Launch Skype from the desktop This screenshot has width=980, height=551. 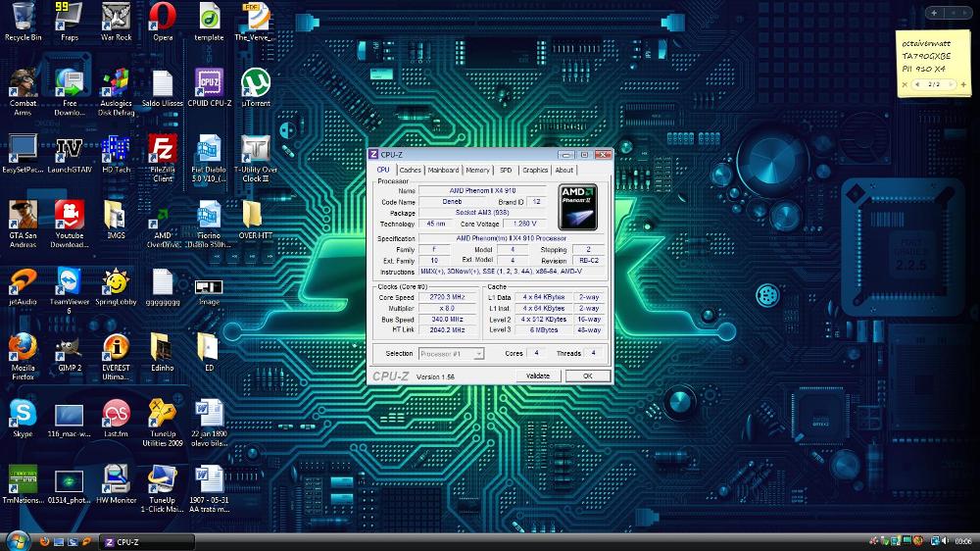[24, 419]
